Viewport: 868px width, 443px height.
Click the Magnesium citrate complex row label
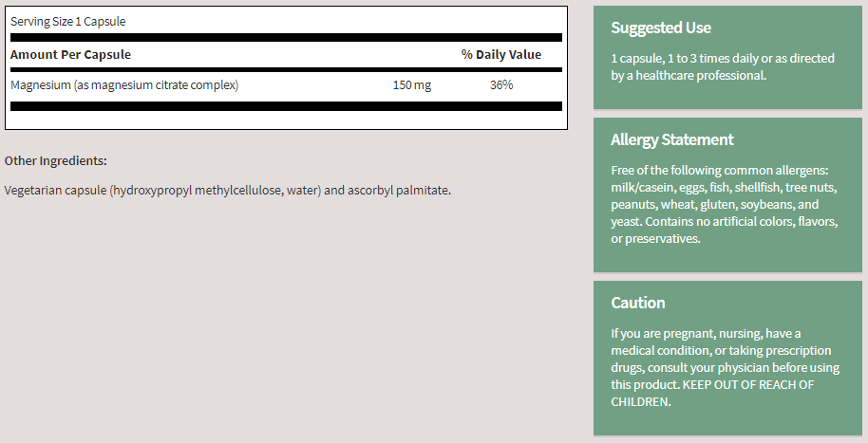[124, 85]
